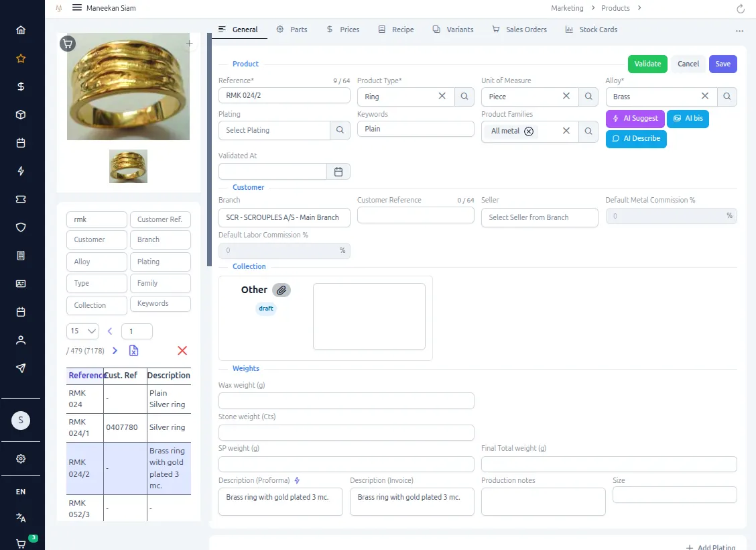Switch to the Stock Cards tab

[x=591, y=30]
